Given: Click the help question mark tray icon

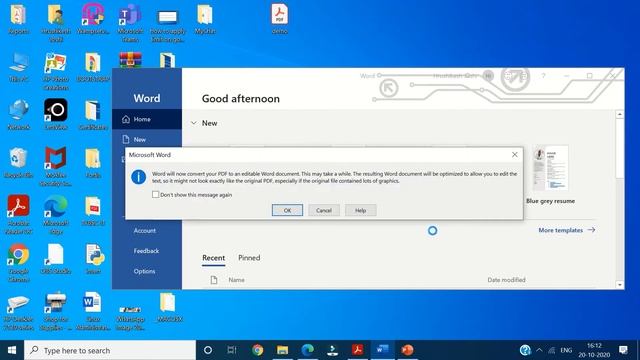Looking at the screenshot, I should click(x=525, y=350).
